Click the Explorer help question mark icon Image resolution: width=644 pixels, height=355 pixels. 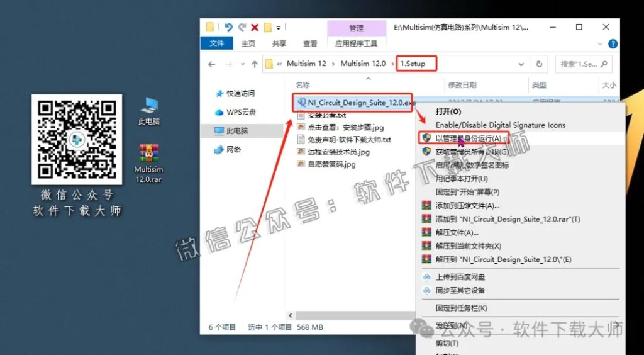(x=613, y=44)
